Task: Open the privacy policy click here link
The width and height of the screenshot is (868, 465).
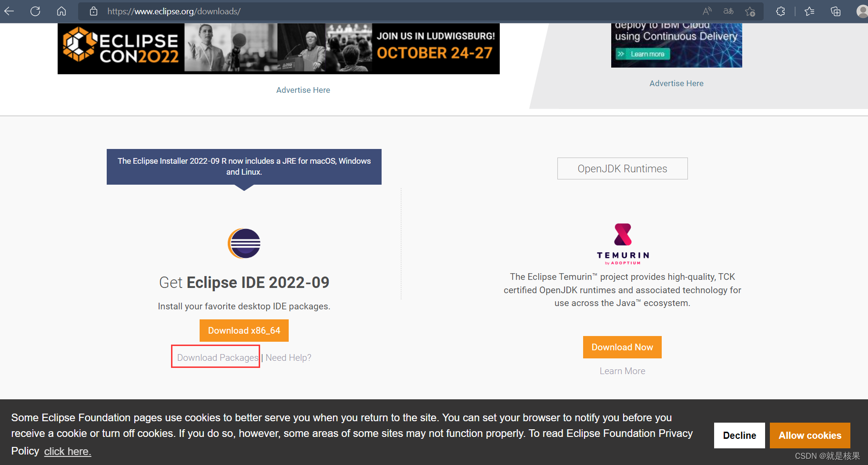Action: [x=68, y=451]
